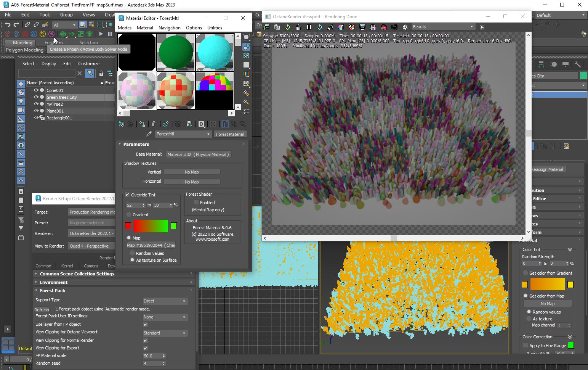Uncheck the Override Tint checkbox

point(127,195)
